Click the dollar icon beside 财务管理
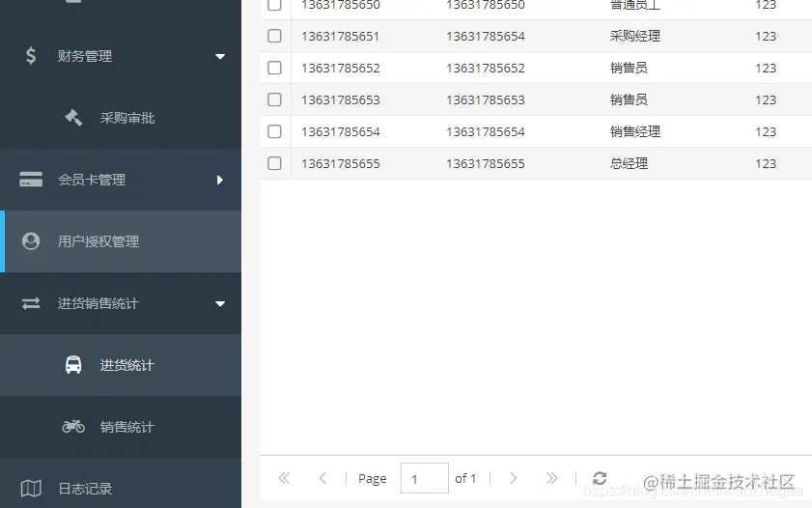Image resolution: width=812 pixels, height=508 pixels. [x=31, y=56]
